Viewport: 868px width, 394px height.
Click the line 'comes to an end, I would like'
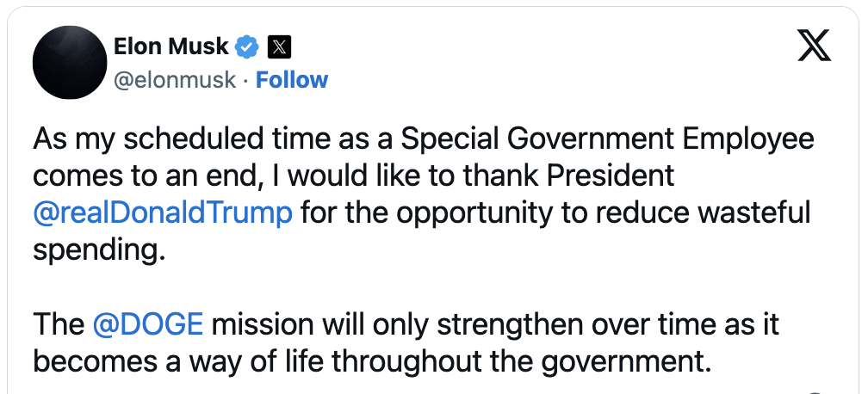tap(353, 176)
